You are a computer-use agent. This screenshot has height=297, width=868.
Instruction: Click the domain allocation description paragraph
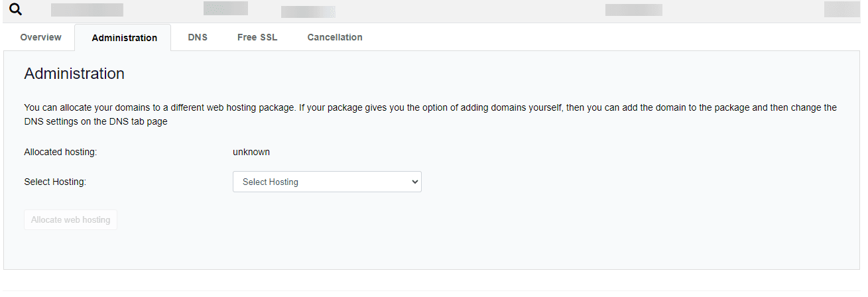click(x=430, y=114)
